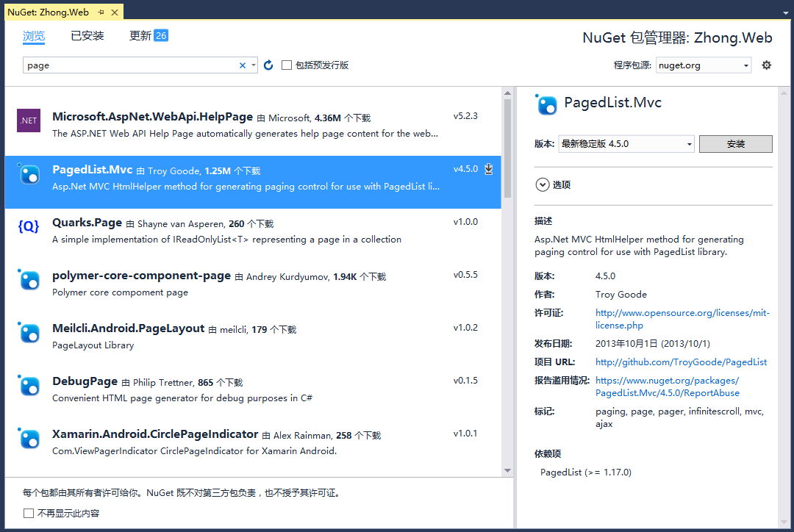The image size is (794, 532).
Task: Open NuGet settings gear icon
Action: point(767,65)
